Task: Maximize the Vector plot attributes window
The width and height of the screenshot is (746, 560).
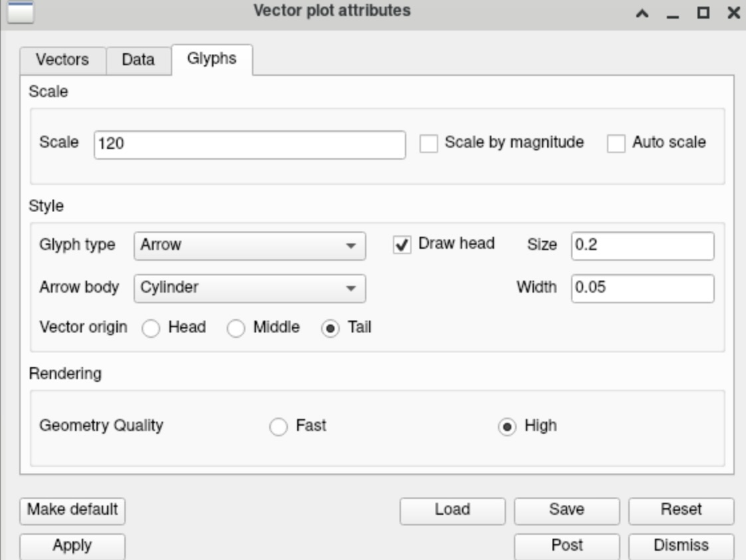Action: tap(703, 13)
